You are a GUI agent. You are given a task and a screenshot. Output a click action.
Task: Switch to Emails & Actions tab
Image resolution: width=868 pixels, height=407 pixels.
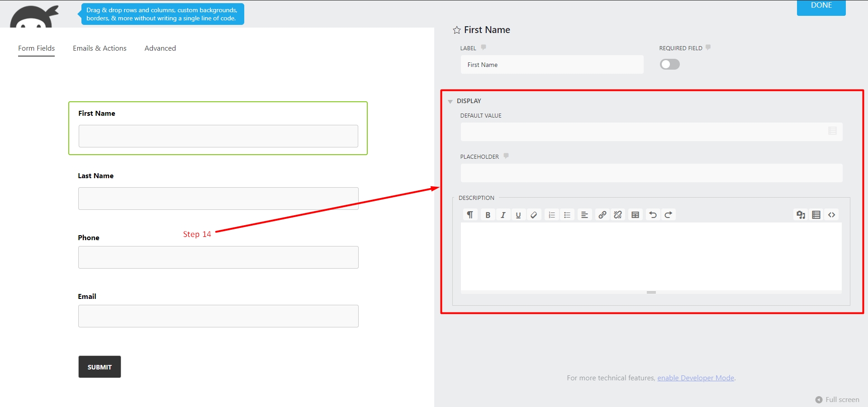coord(100,48)
